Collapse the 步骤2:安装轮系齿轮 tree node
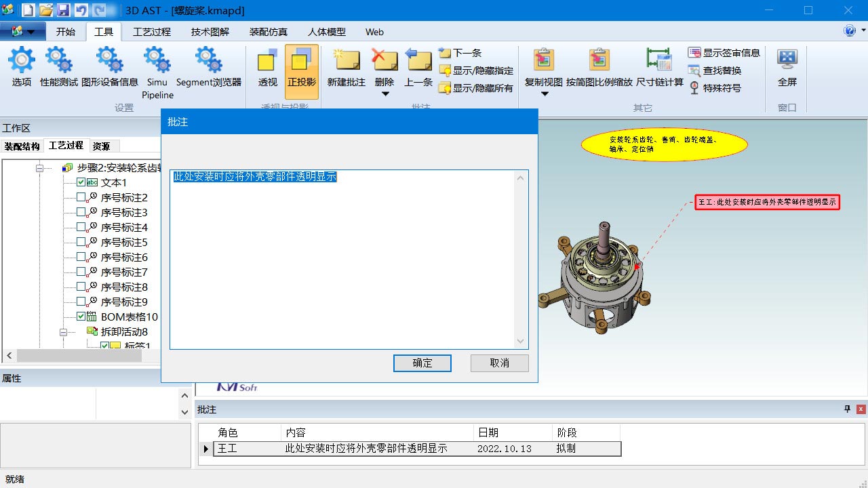 [41, 167]
